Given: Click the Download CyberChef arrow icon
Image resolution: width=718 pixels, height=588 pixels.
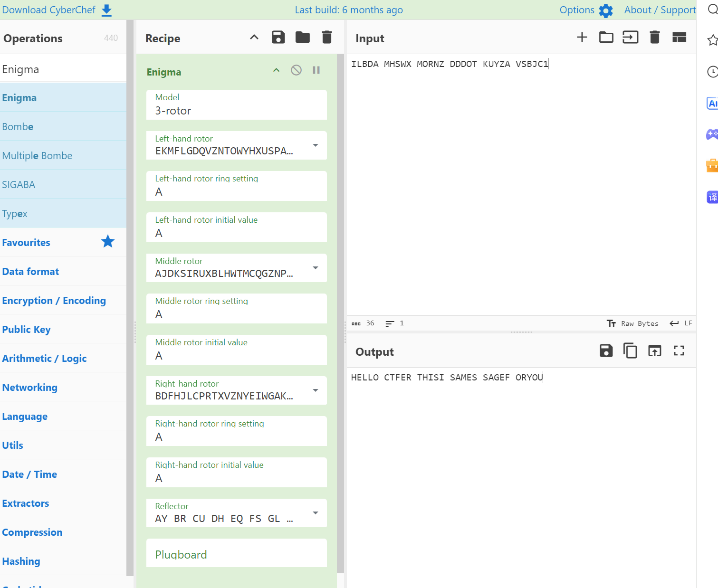Looking at the screenshot, I should [107, 10].
